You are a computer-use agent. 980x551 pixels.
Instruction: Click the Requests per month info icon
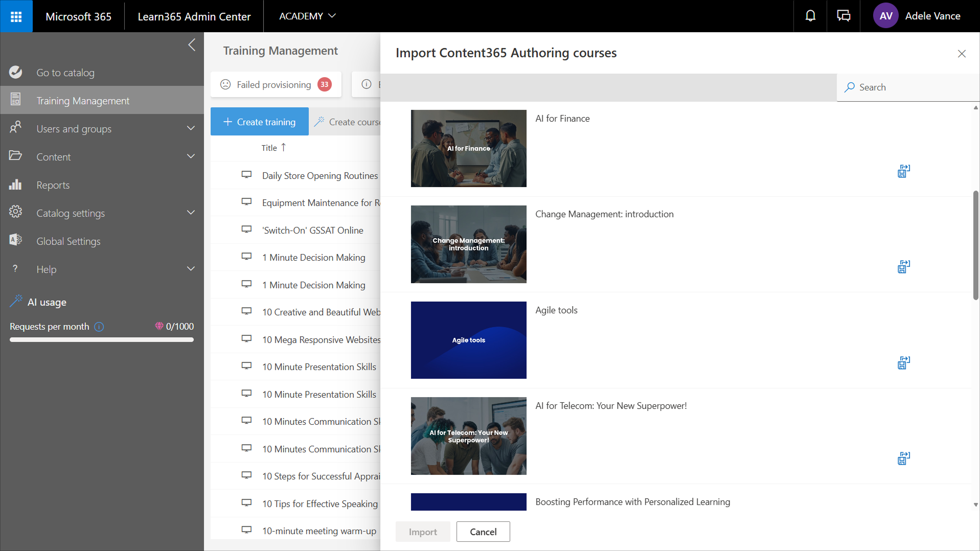click(x=99, y=327)
